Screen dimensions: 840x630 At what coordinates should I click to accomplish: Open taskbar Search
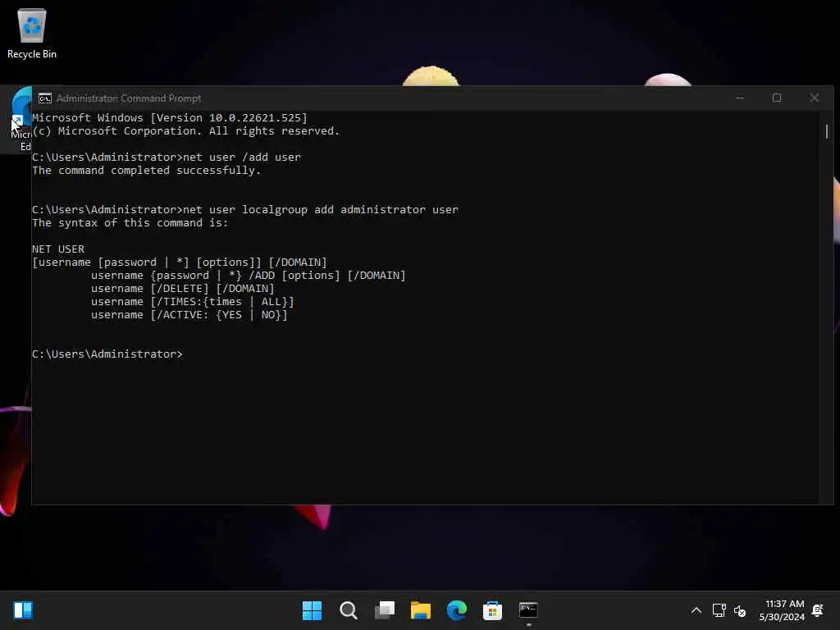pyautogui.click(x=348, y=610)
